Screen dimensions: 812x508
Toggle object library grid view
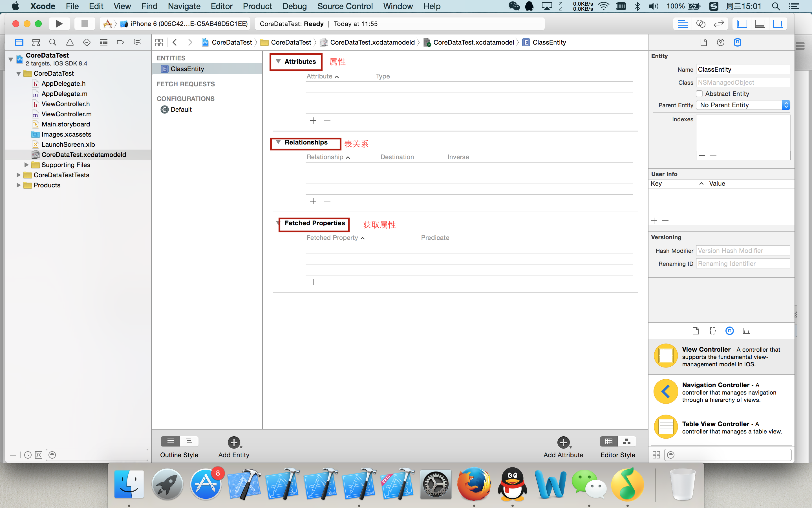coord(656,455)
